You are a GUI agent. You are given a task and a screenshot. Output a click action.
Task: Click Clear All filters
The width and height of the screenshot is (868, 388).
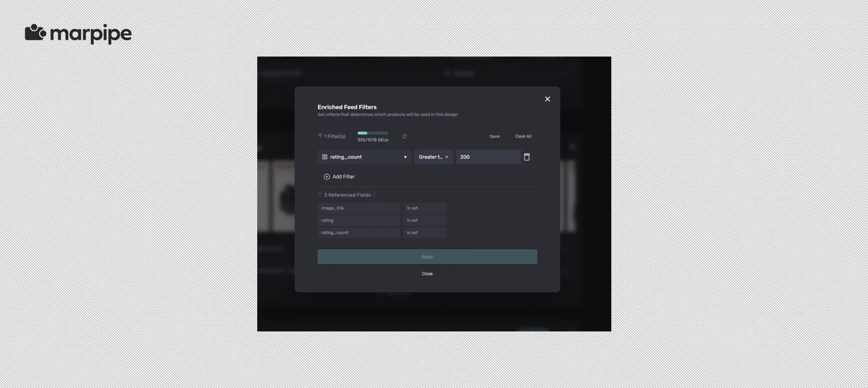(x=523, y=136)
